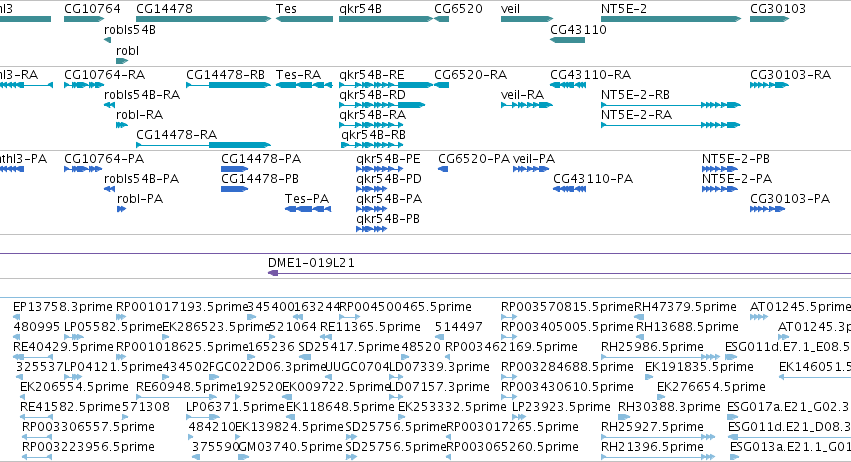Select the qkr54B-RA transcript label
The height and width of the screenshot is (462, 851).
372,115
